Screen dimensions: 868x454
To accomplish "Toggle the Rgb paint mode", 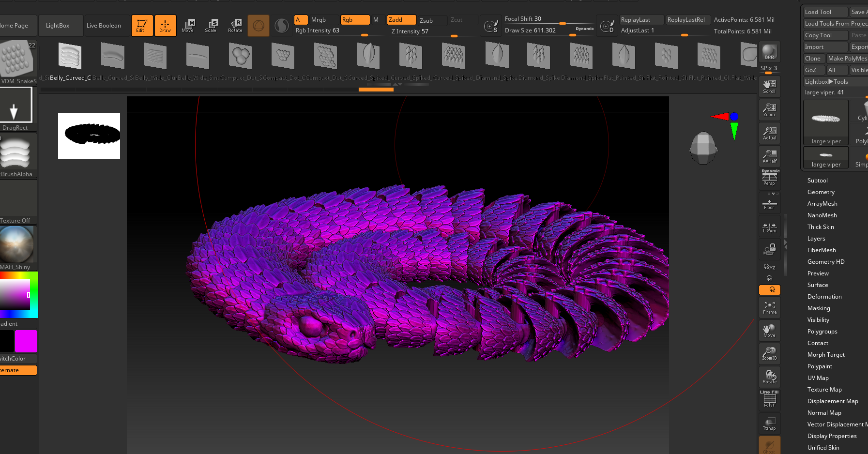I will (355, 20).
